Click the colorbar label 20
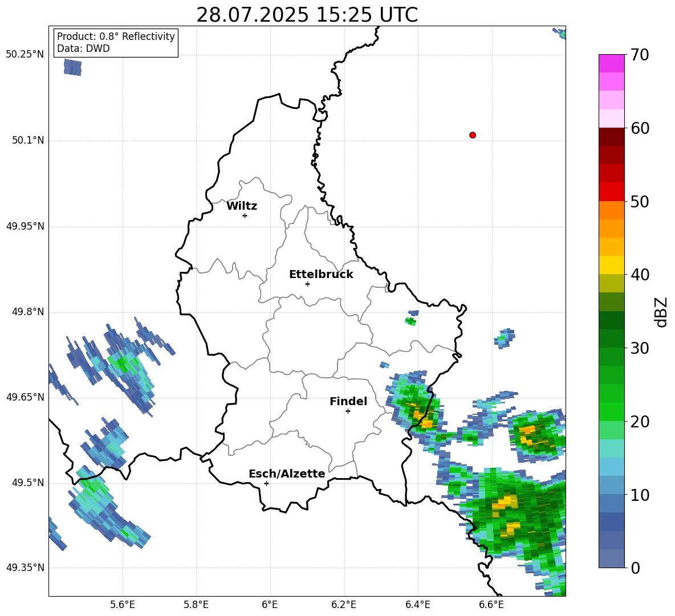 coord(640,422)
